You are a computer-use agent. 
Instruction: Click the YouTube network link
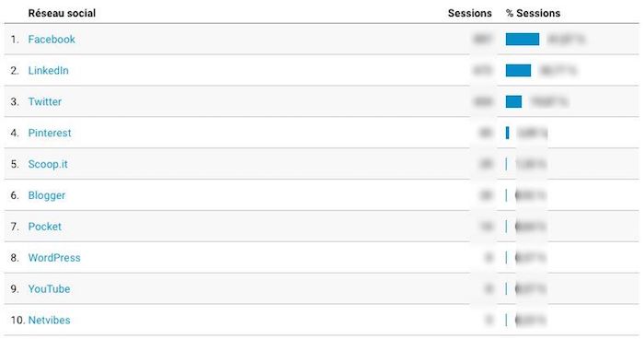pos(49,289)
